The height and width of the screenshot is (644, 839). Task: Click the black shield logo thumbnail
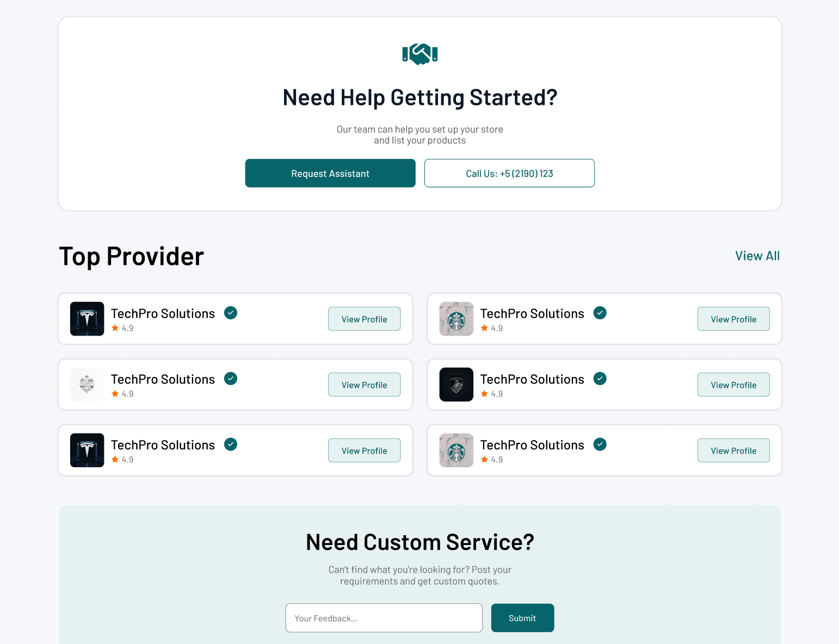(x=456, y=385)
